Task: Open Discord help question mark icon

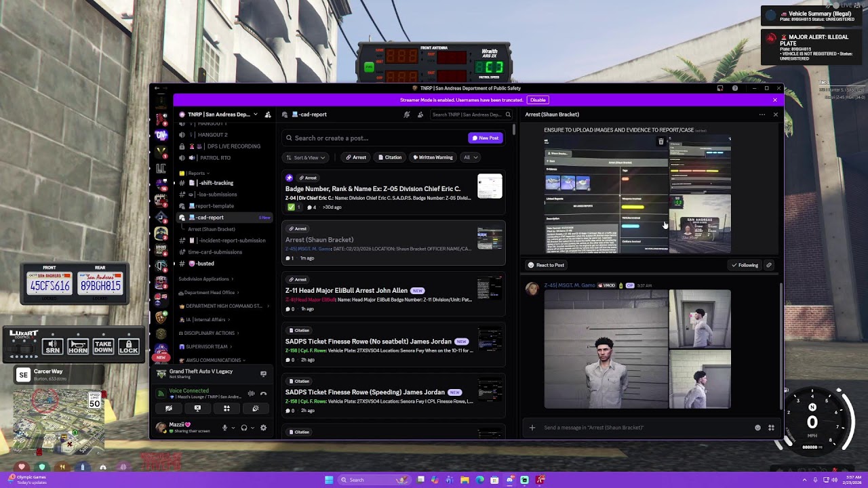Action: 735,88
